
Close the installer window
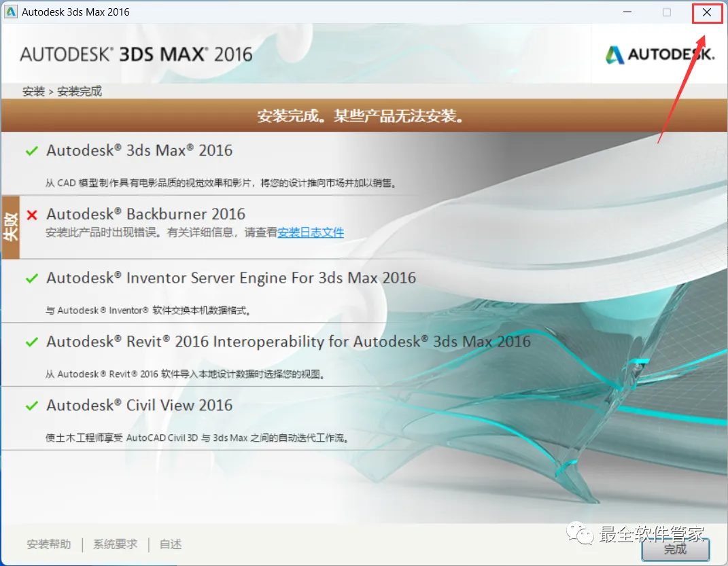click(x=707, y=12)
